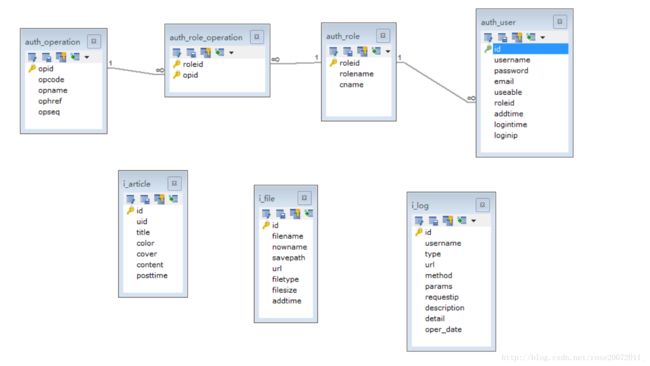The width and height of the screenshot is (650, 366).
Task: Click second toolbar icon in auth_operation table
Action: click(46, 57)
